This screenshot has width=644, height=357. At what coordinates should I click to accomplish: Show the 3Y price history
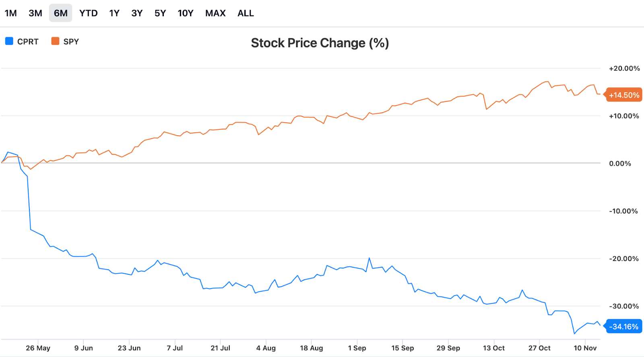(x=137, y=13)
